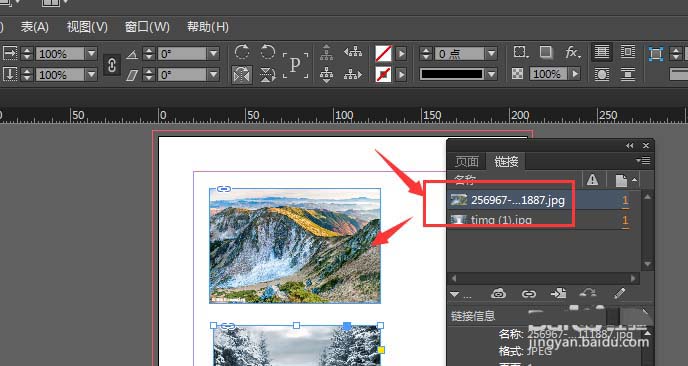Step the stroke weight stepper arrows
The width and height of the screenshot is (688, 366).
426,54
